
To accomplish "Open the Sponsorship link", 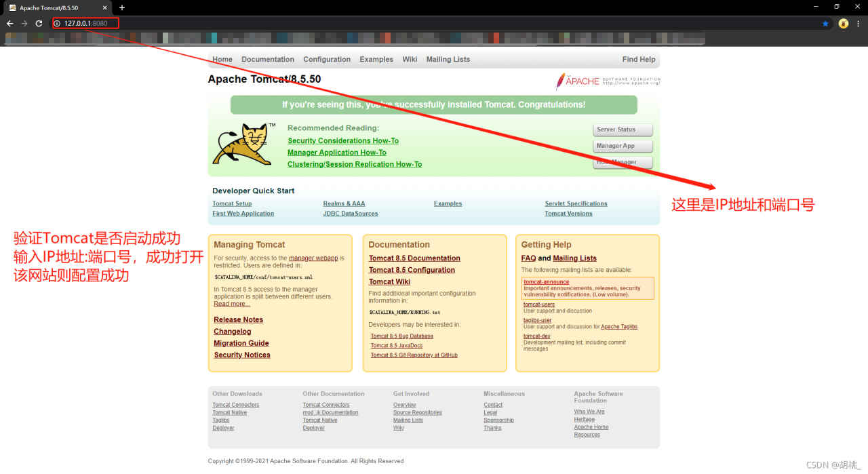I will tap(498, 420).
